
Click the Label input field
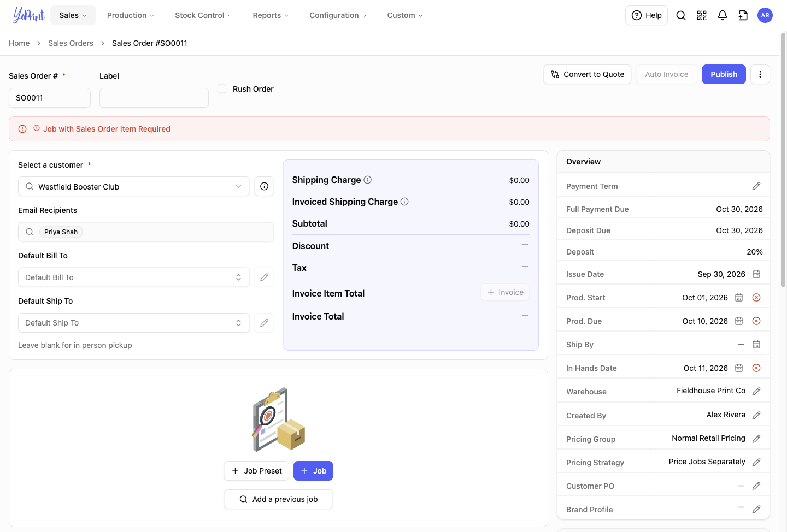pyautogui.click(x=154, y=98)
